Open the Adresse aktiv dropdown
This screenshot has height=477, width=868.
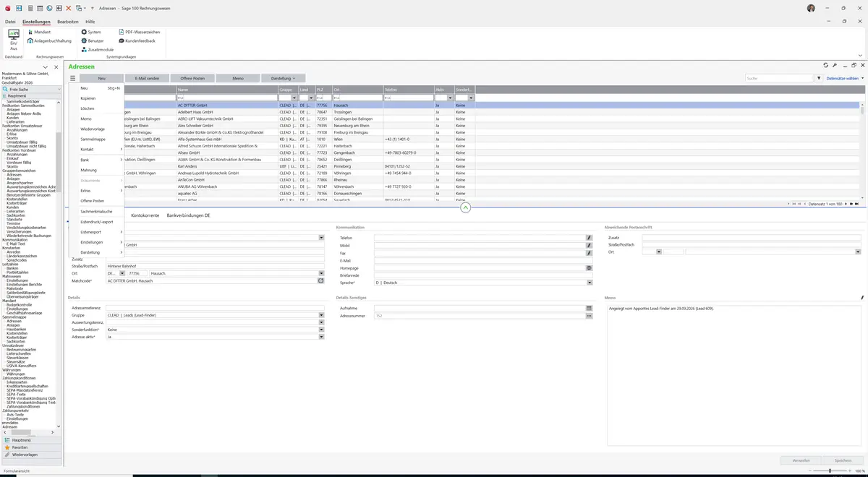(x=321, y=337)
